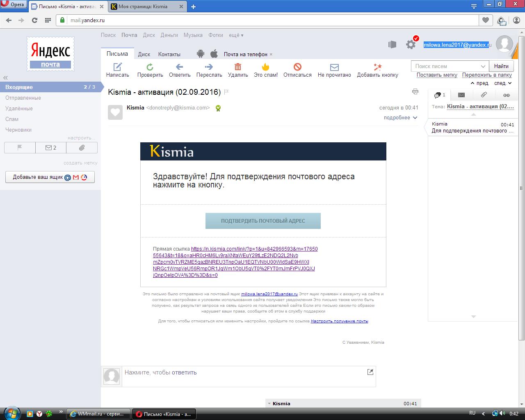This screenshot has height=420, width=525.
Task: Expand подробнее message details
Action: coord(400,118)
